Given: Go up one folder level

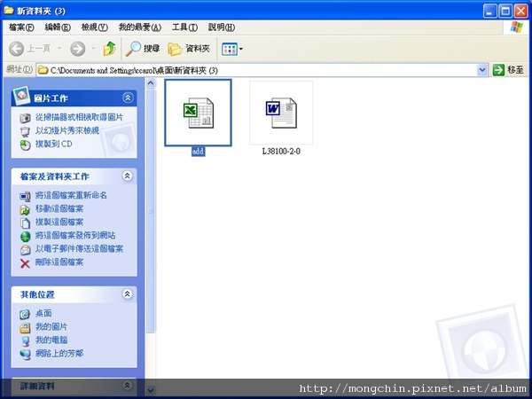Looking at the screenshot, I should (x=109, y=49).
